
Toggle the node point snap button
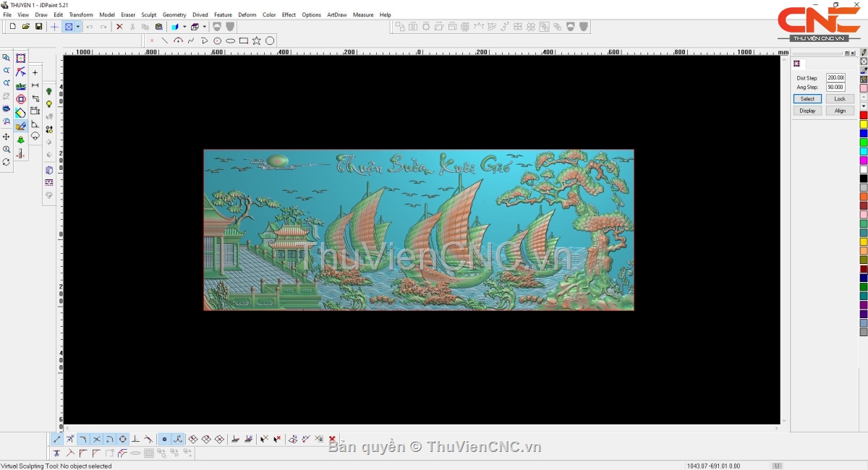pos(164,439)
